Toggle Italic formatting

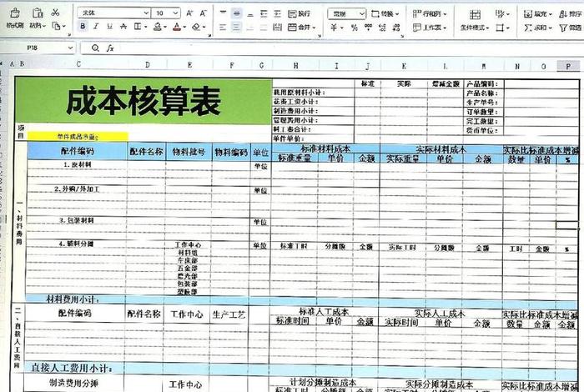(96, 26)
